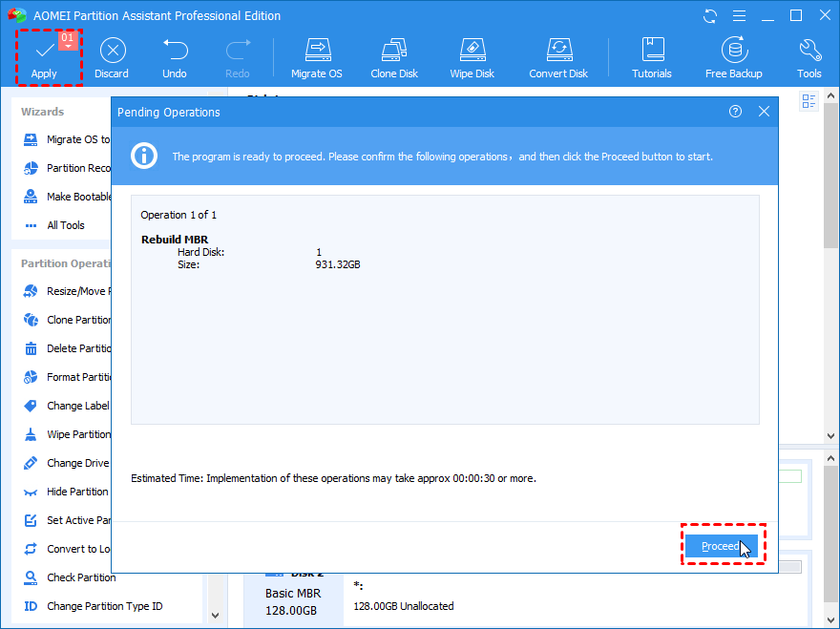Image resolution: width=840 pixels, height=629 pixels.
Task: Click the sidebar scrollbar down arrow
Action: (x=215, y=616)
